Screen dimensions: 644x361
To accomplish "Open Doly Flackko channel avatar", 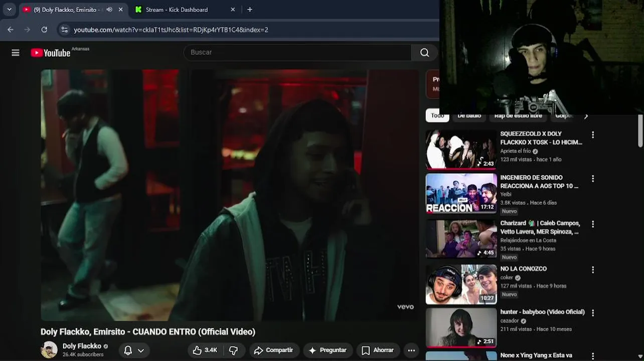I will pyautogui.click(x=49, y=349).
